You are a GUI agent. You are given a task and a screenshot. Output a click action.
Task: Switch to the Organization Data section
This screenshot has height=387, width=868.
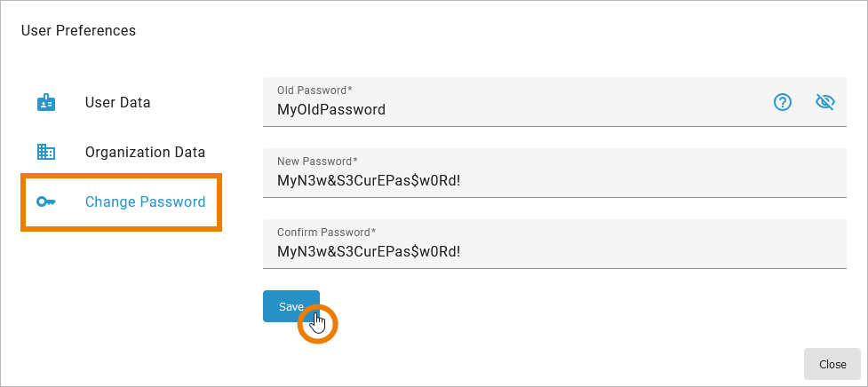145,152
